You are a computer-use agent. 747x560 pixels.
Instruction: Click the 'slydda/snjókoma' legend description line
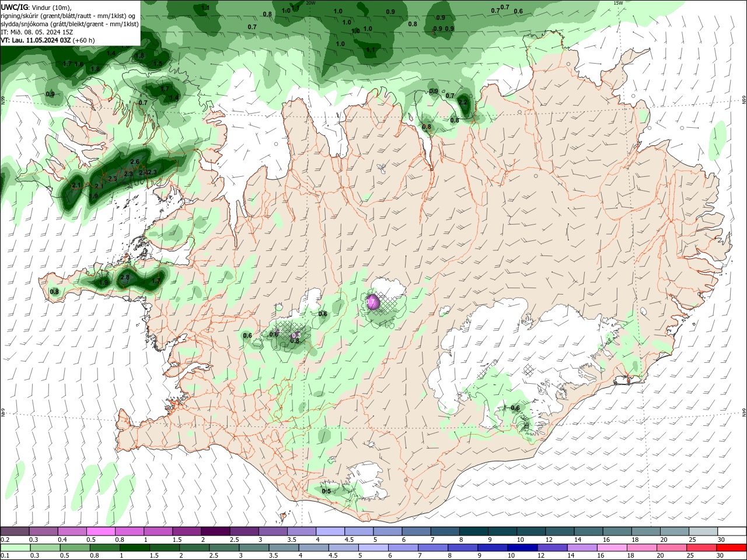(69, 24)
